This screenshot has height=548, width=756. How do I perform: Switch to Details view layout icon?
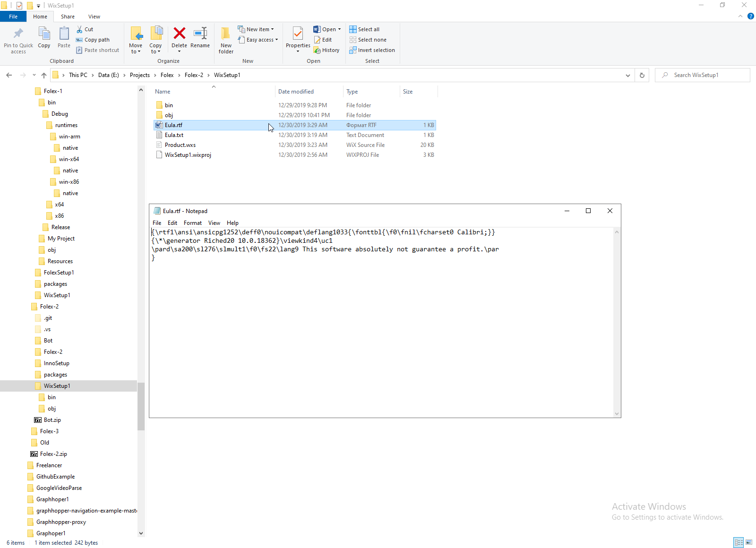click(x=739, y=542)
